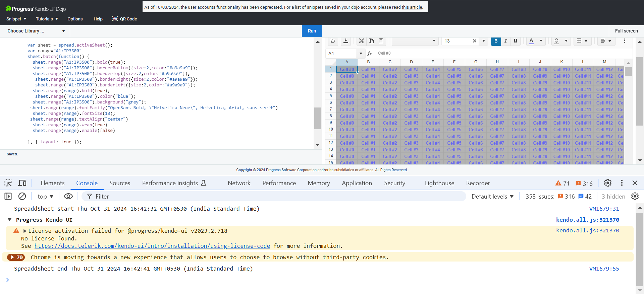Screen dimensions: 644x294
Task: Expand the Default levels dropdown
Action: click(492, 197)
